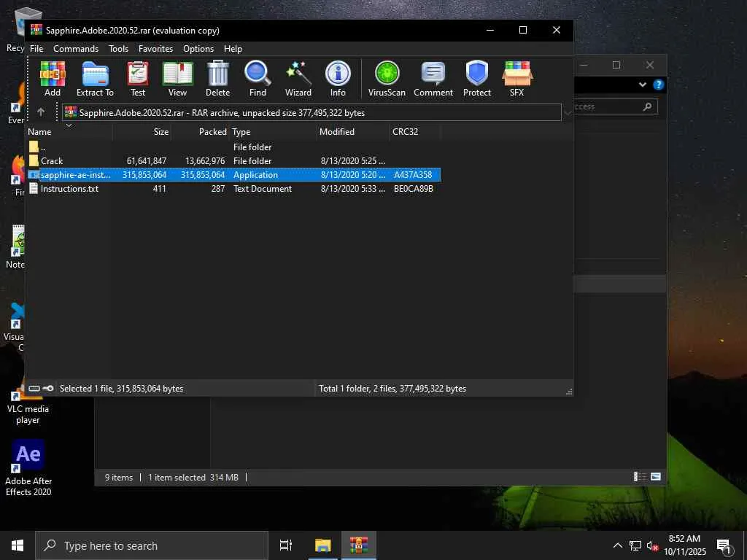
Task: Switch Explorer to details view icon
Action: [639, 477]
